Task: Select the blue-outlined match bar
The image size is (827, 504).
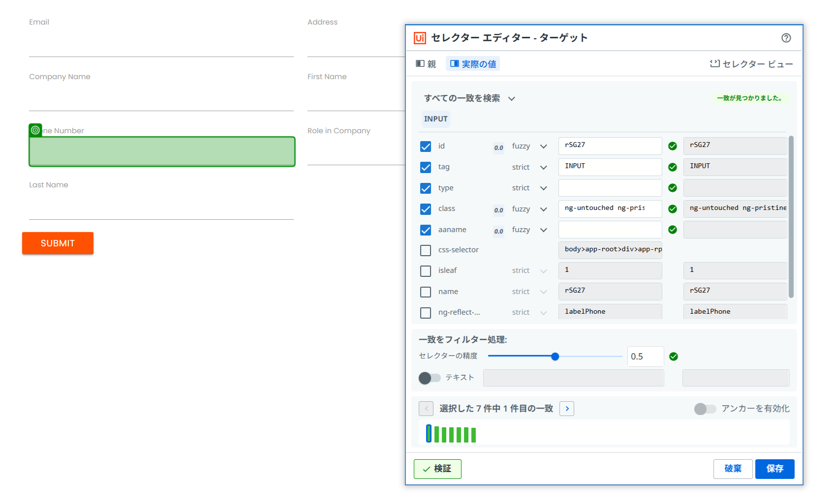Action: click(x=429, y=434)
